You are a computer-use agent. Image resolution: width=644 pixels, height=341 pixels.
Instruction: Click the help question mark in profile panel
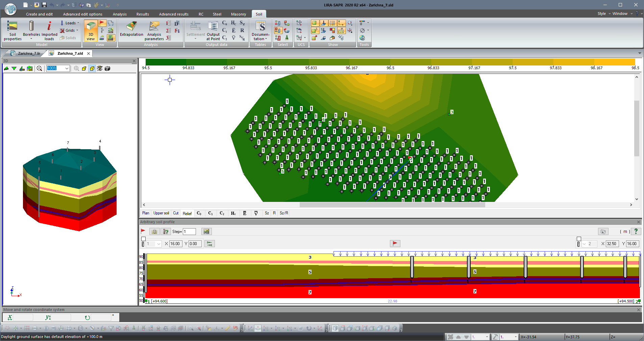[x=636, y=231]
